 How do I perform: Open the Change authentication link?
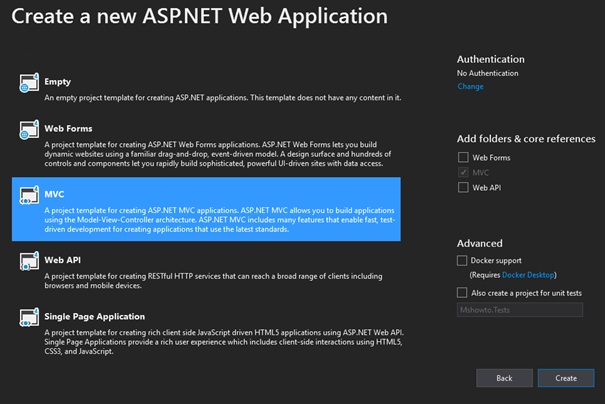[x=470, y=87]
